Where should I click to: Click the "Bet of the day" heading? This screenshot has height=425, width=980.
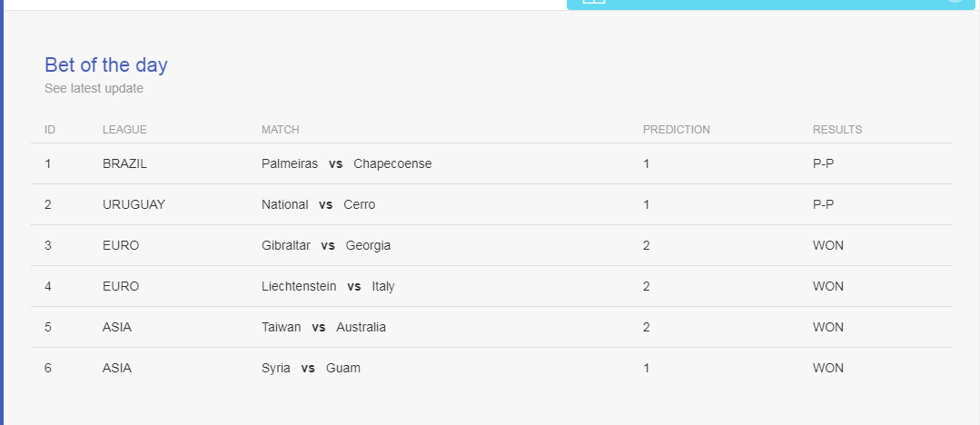click(x=106, y=65)
